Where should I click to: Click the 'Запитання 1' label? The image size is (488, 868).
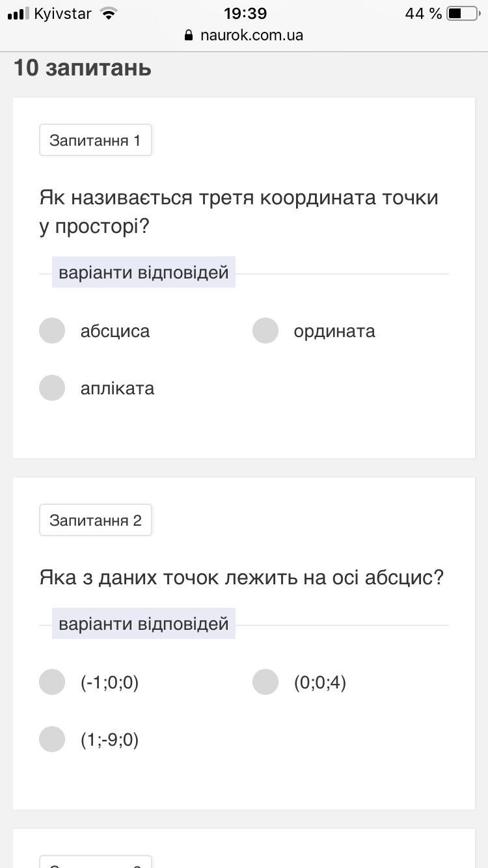click(95, 140)
